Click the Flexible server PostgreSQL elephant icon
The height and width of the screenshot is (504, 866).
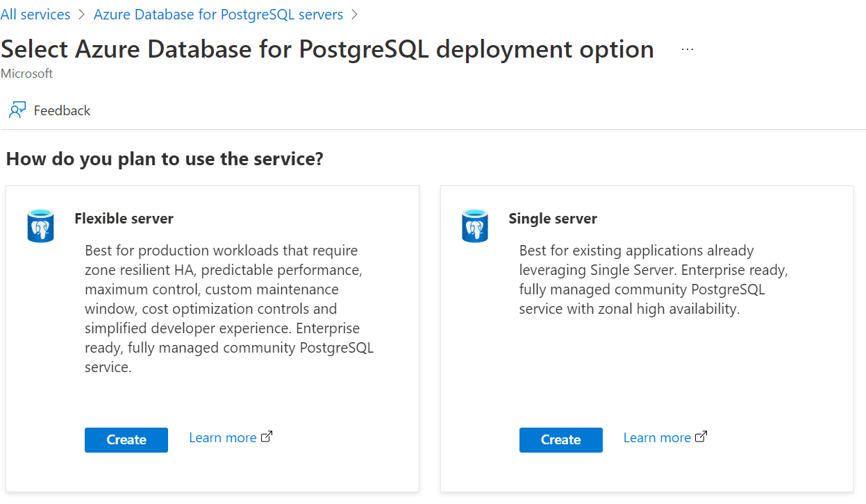(x=41, y=226)
